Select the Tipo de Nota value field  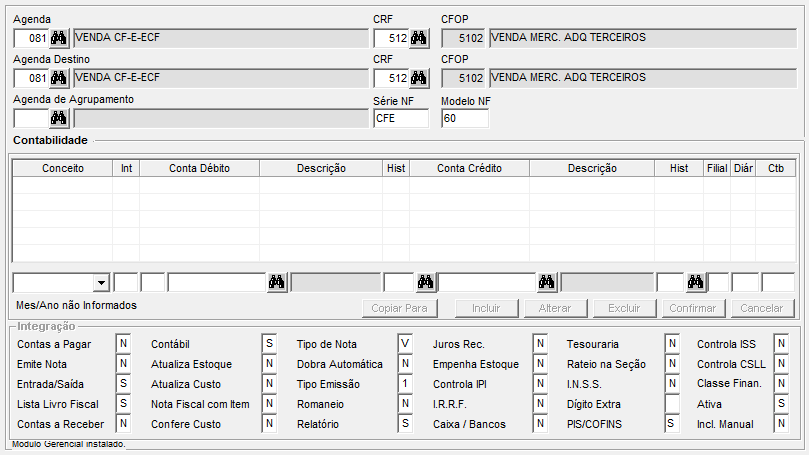click(x=404, y=344)
